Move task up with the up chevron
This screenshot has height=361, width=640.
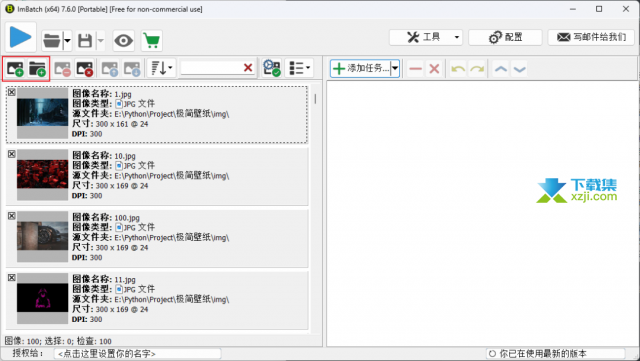[x=501, y=69]
